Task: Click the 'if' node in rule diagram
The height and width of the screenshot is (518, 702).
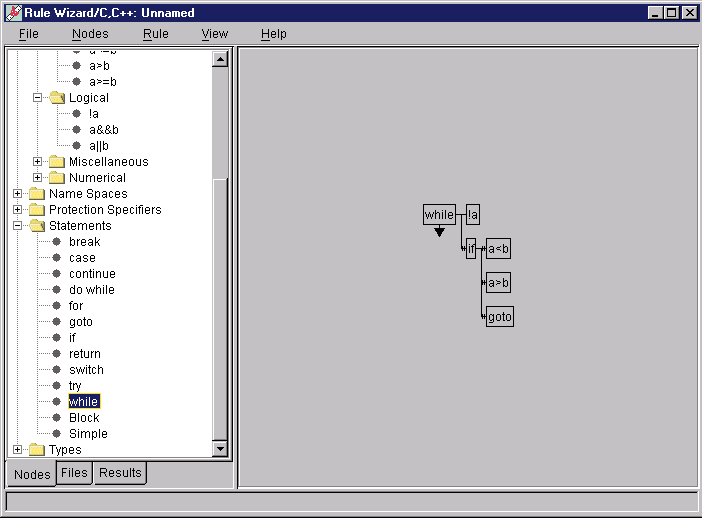Action: [x=471, y=249]
